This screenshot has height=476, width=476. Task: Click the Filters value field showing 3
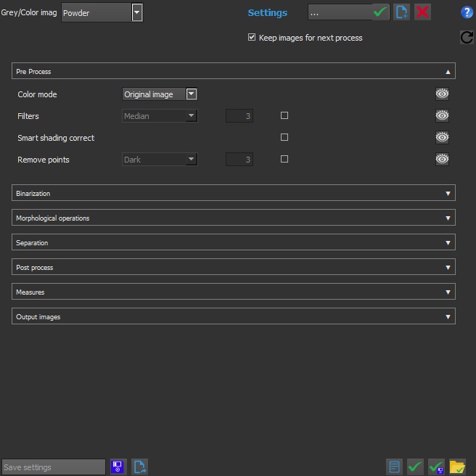click(x=239, y=116)
